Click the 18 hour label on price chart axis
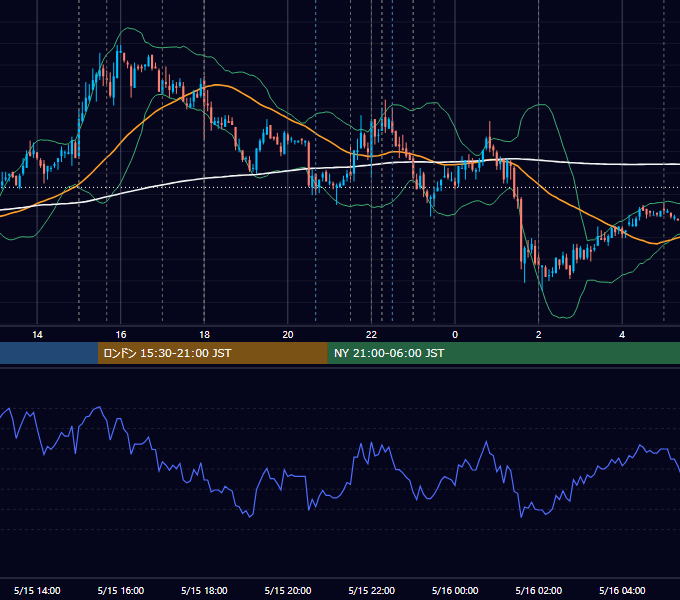Image resolution: width=680 pixels, height=600 pixels. point(204,335)
